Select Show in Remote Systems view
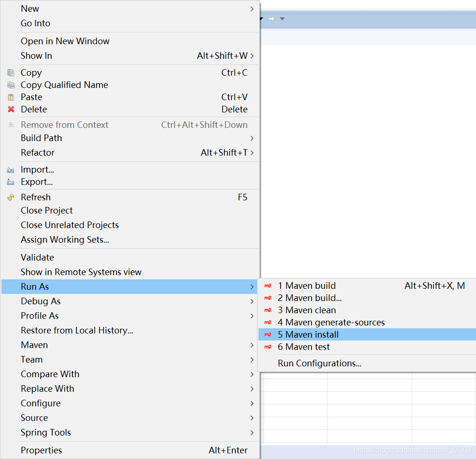476x459 pixels. [x=130, y=272]
